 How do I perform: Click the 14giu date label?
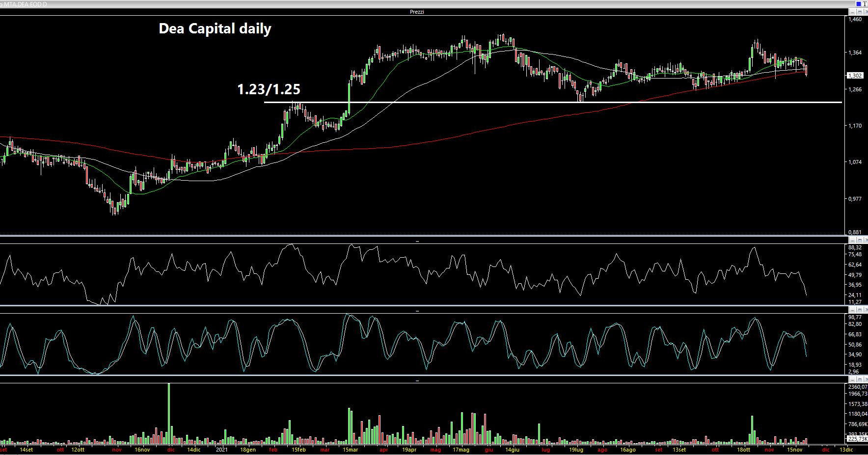[x=512, y=450]
